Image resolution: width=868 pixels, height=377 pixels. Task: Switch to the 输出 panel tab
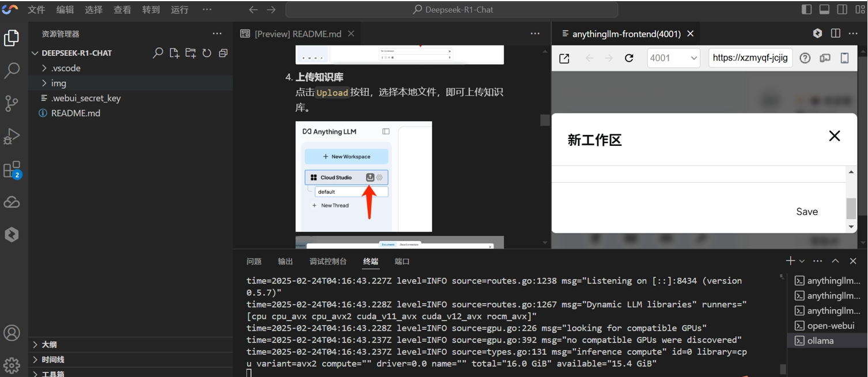point(285,261)
